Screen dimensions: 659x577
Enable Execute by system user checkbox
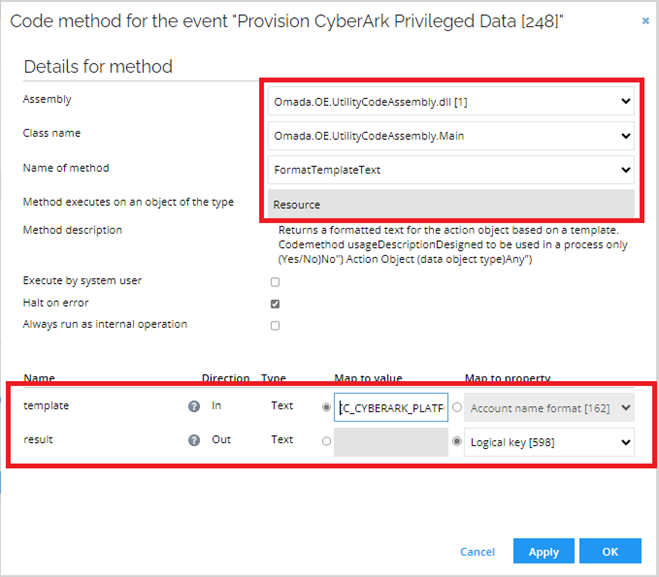click(275, 282)
